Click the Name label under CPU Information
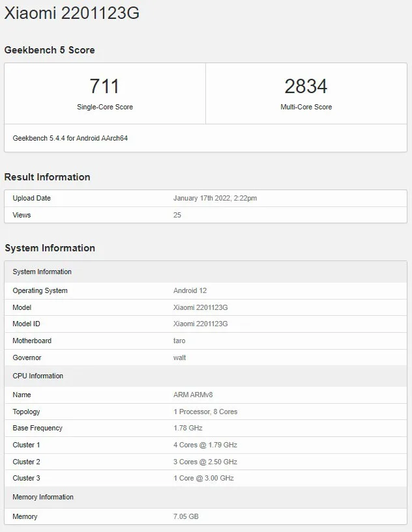 coord(22,395)
